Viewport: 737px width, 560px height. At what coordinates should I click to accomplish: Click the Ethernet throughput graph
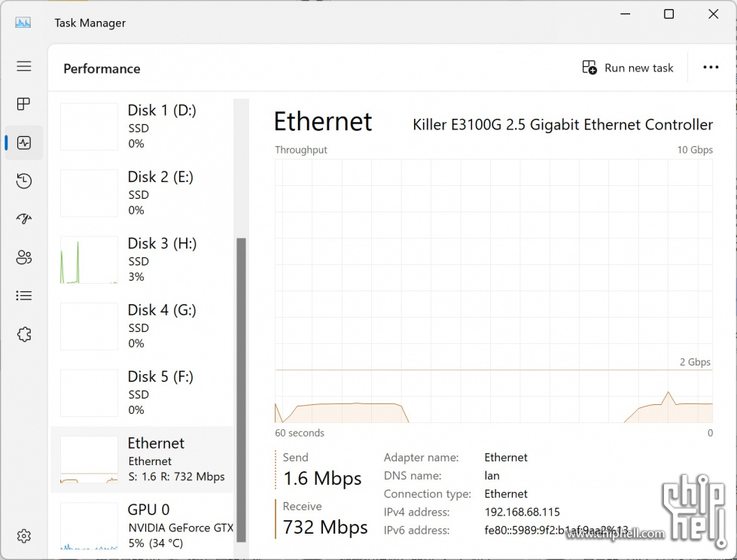click(x=493, y=290)
